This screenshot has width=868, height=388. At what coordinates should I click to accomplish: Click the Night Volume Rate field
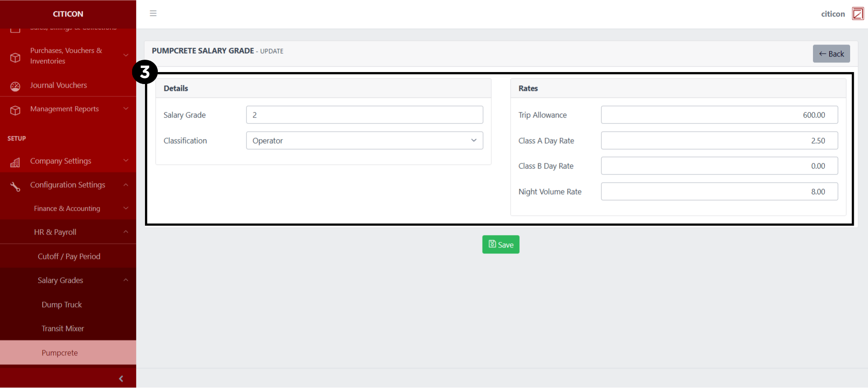pos(719,191)
